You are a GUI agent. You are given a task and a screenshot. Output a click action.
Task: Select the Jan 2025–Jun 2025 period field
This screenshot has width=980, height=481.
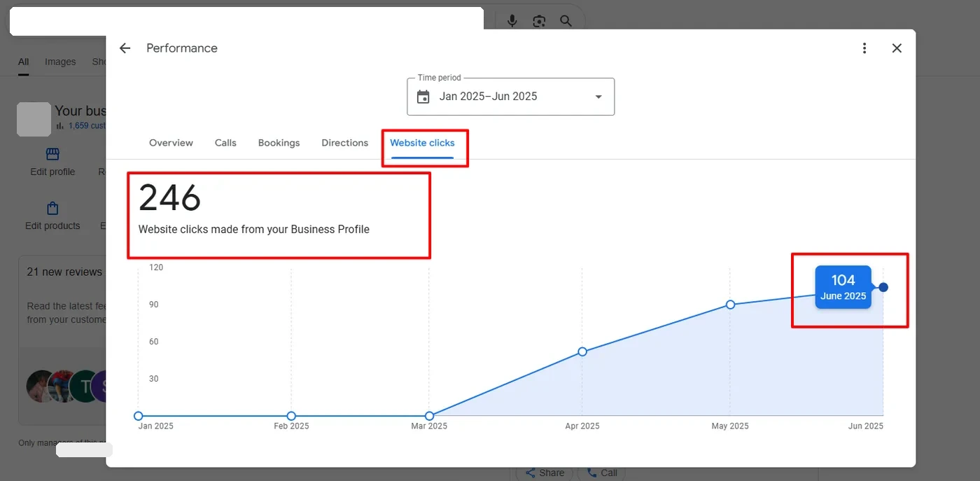click(510, 97)
